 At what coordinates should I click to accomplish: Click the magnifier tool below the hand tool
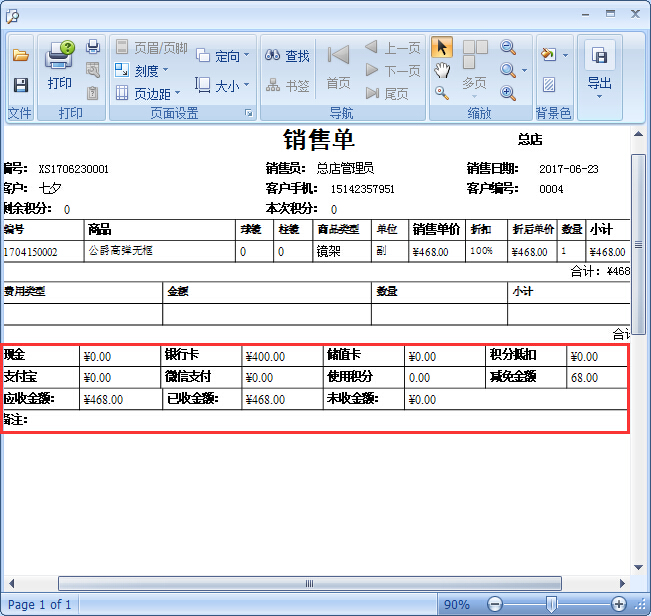(442, 93)
